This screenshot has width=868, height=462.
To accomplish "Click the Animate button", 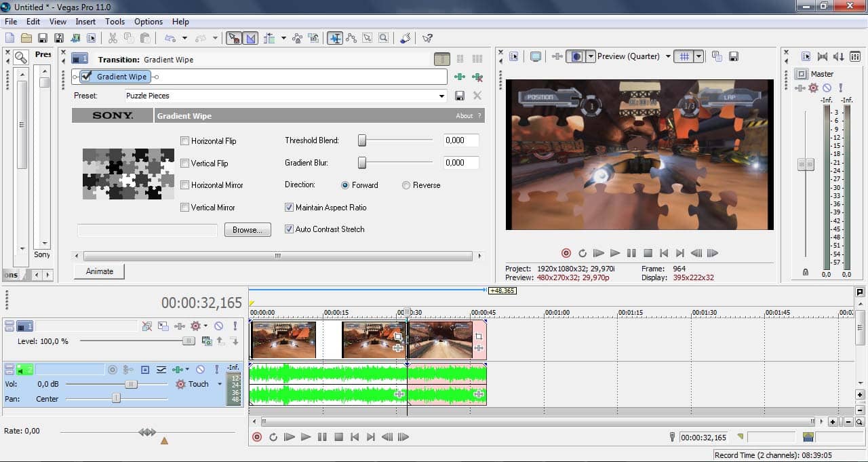I will (x=100, y=271).
